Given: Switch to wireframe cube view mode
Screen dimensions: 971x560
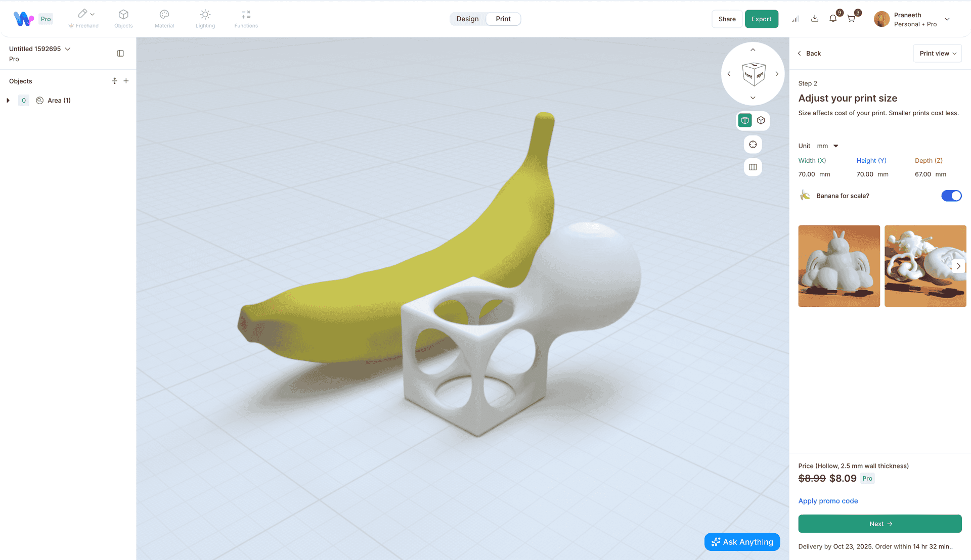Looking at the screenshot, I should tap(761, 120).
